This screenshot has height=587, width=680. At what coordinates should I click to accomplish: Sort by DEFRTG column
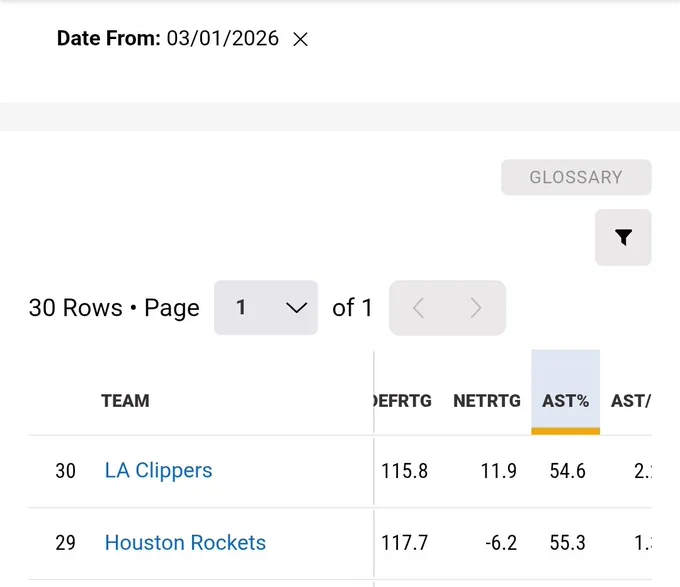tap(403, 401)
